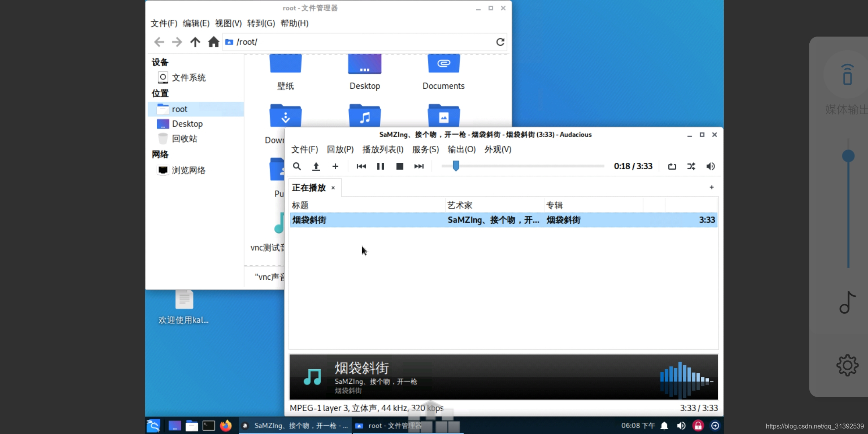
Task: Select the 正在播放 playlist tab
Action: (x=309, y=188)
